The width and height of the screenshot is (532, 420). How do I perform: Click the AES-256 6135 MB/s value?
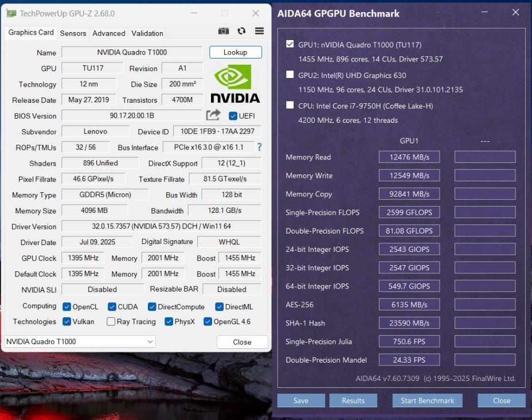(409, 305)
